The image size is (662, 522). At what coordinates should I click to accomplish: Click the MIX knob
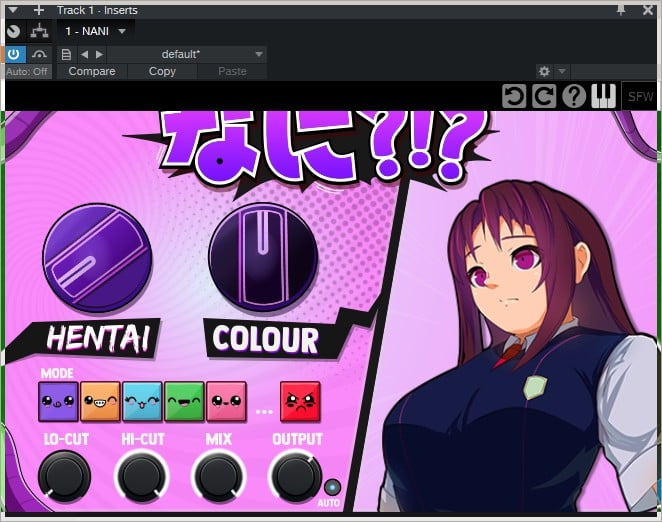tap(218, 476)
